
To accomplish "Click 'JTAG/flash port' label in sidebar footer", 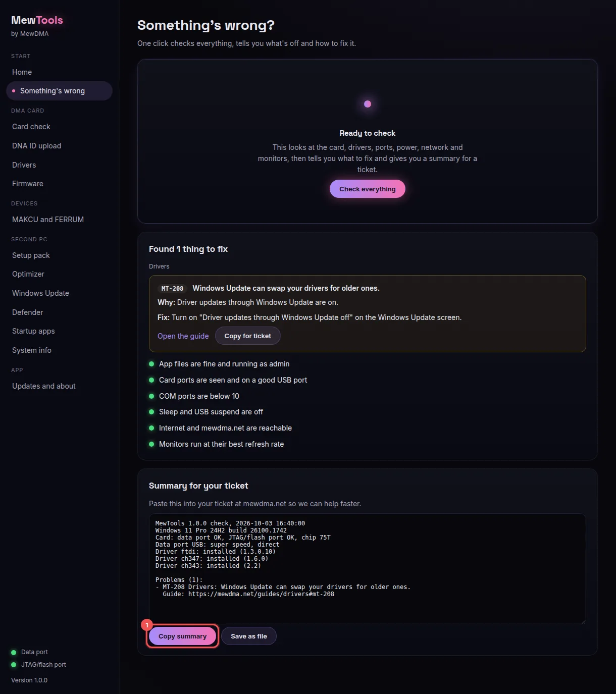I will 43,665.
